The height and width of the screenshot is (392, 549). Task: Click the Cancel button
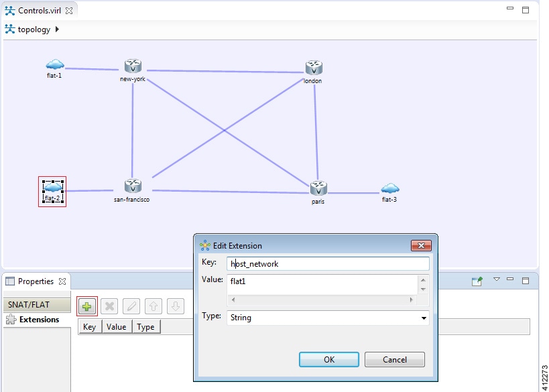(x=394, y=359)
